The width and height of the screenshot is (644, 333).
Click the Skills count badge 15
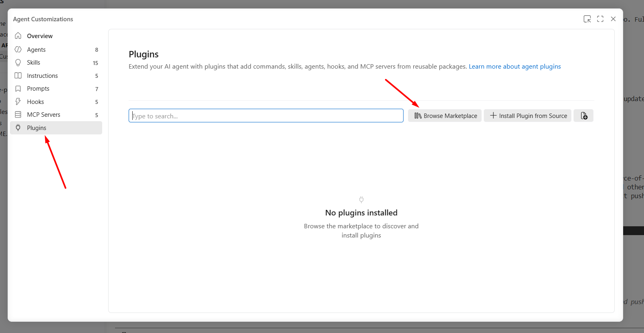pos(95,63)
